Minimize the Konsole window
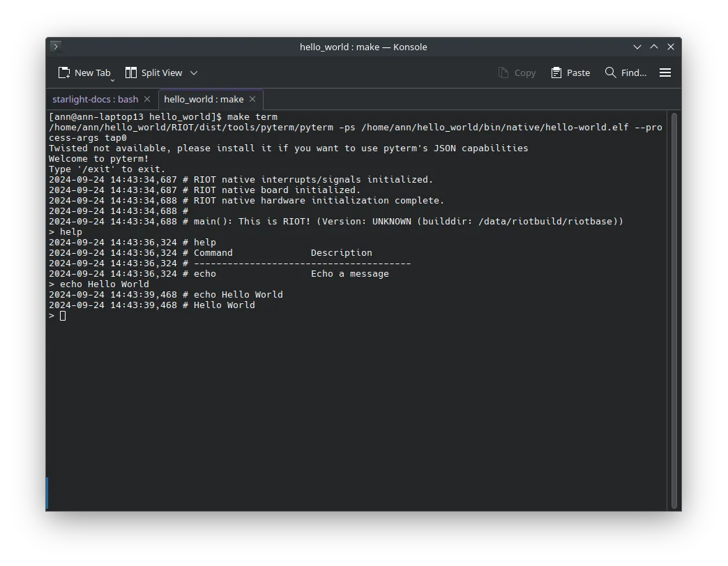Image resolution: width=728 pixels, height=566 pixels. pyautogui.click(x=637, y=47)
